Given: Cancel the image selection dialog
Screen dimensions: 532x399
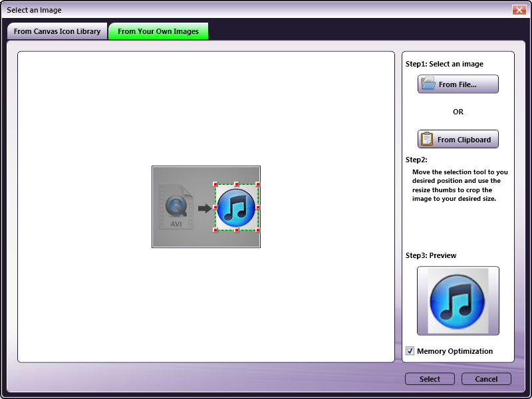Looking at the screenshot, I should click(x=486, y=379).
